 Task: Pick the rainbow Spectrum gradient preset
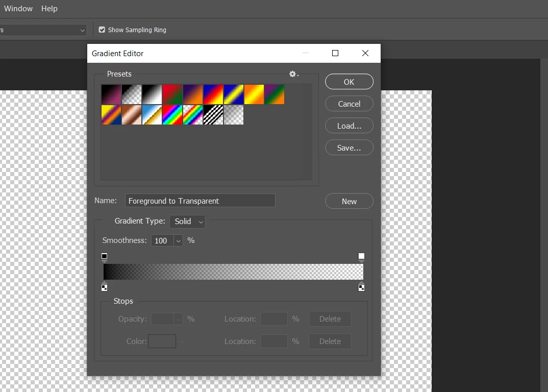[x=172, y=115]
